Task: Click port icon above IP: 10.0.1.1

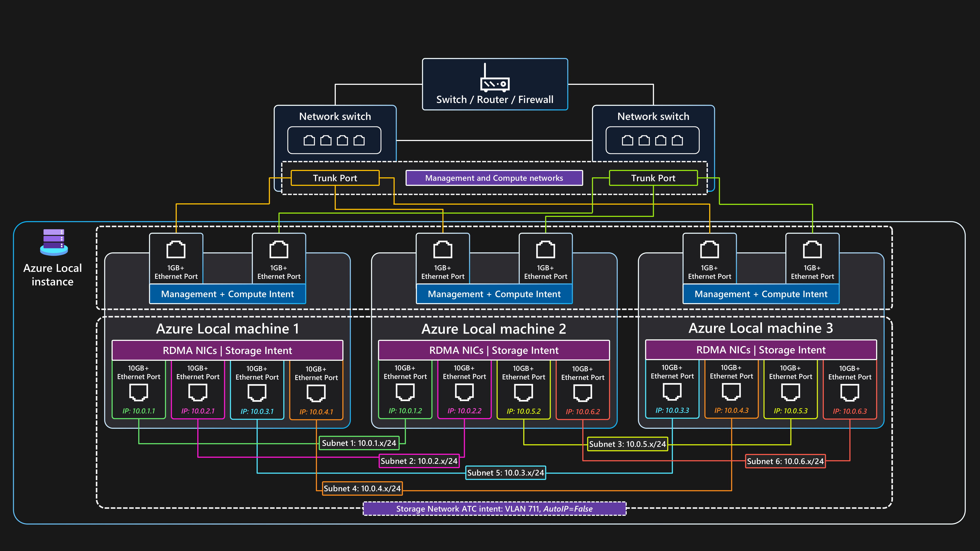Action: tap(138, 392)
